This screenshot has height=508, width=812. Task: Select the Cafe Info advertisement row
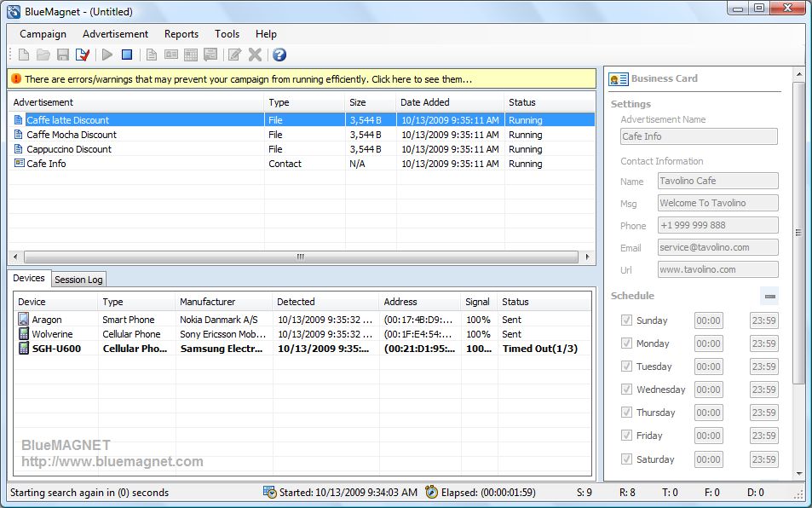(x=46, y=164)
